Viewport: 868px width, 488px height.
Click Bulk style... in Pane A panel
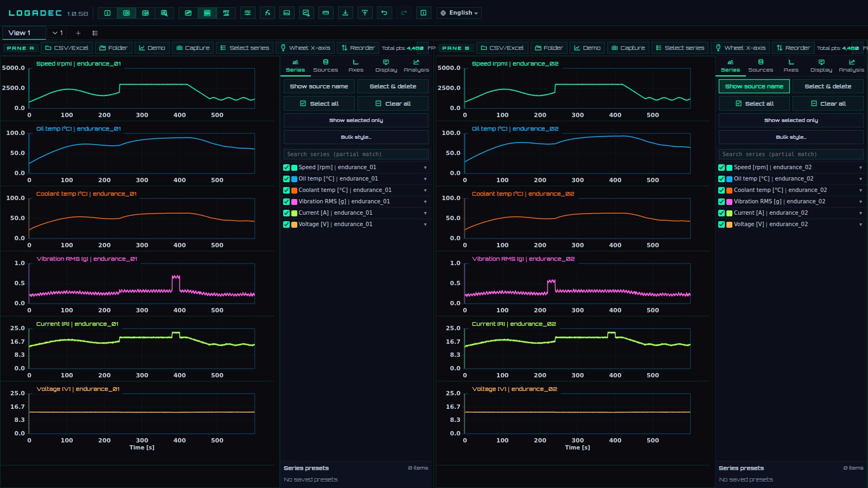[356, 137]
